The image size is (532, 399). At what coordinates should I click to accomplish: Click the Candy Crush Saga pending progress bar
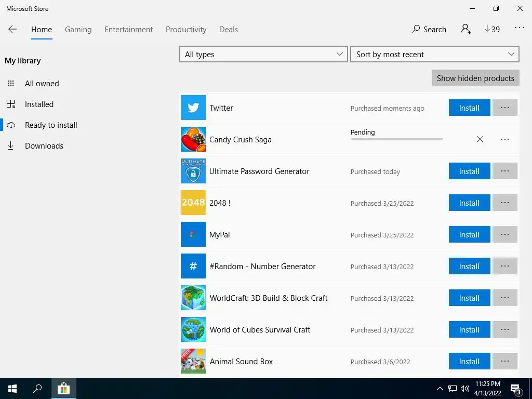396,139
